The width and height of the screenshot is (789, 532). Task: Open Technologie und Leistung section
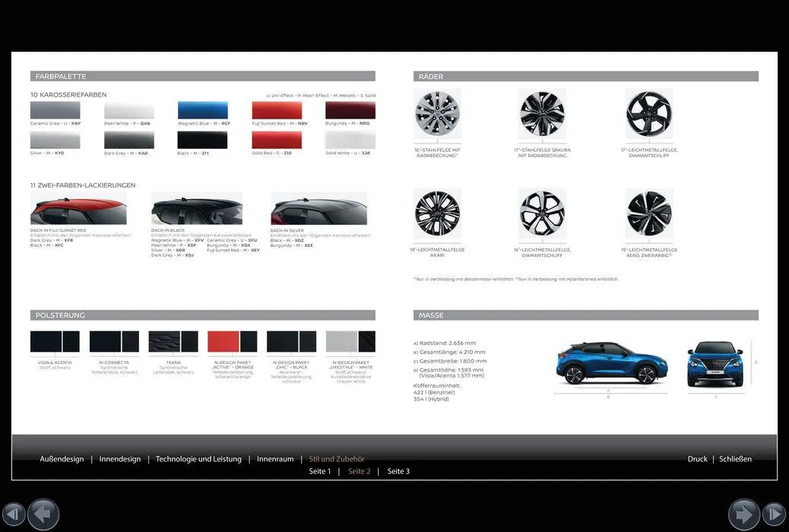coord(198,459)
